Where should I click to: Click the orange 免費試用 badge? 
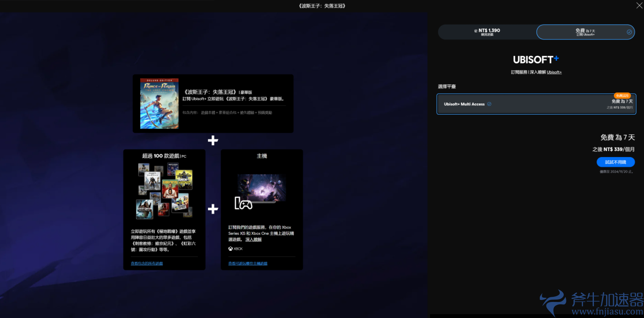click(x=622, y=96)
